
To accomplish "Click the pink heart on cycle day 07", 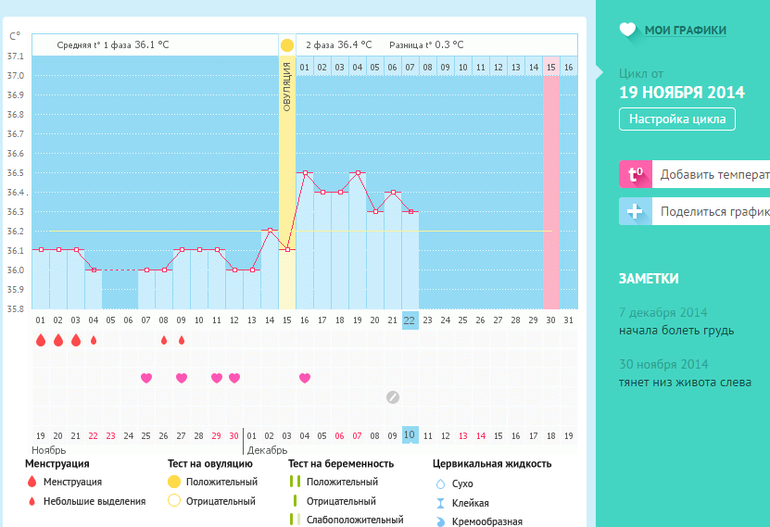I will [146, 378].
